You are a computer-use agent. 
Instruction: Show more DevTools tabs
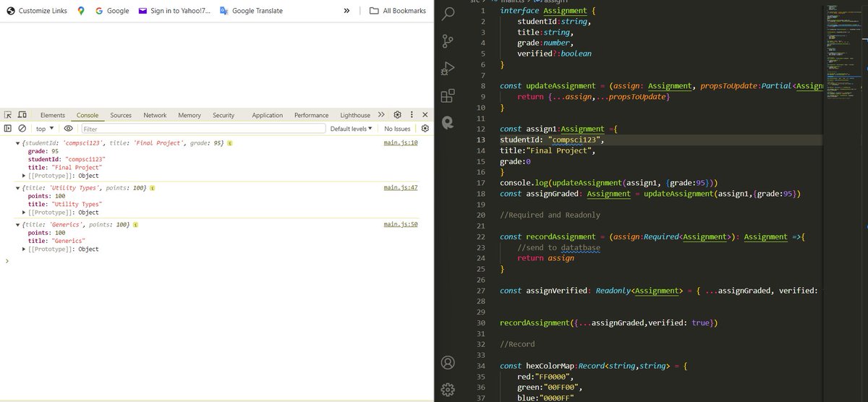pyautogui.click(x=382, y=115)
